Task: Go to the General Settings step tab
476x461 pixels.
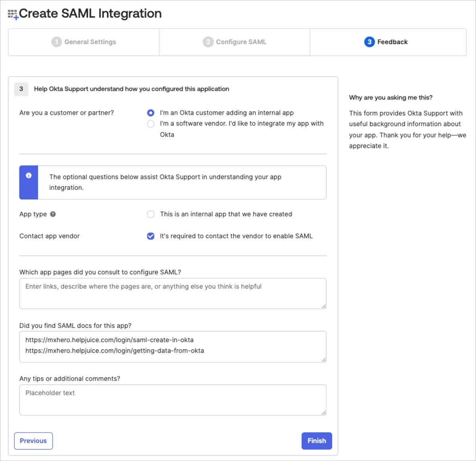Action: (x=84, y=42)
